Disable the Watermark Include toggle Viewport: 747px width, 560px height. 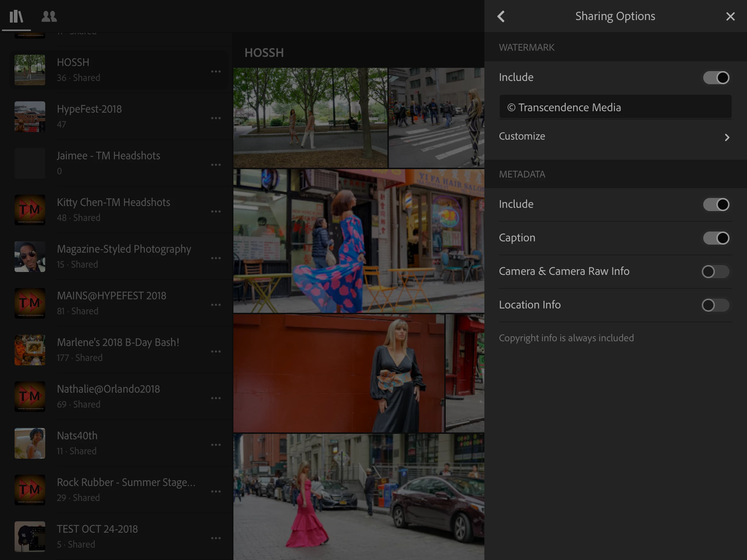(716, 78)
